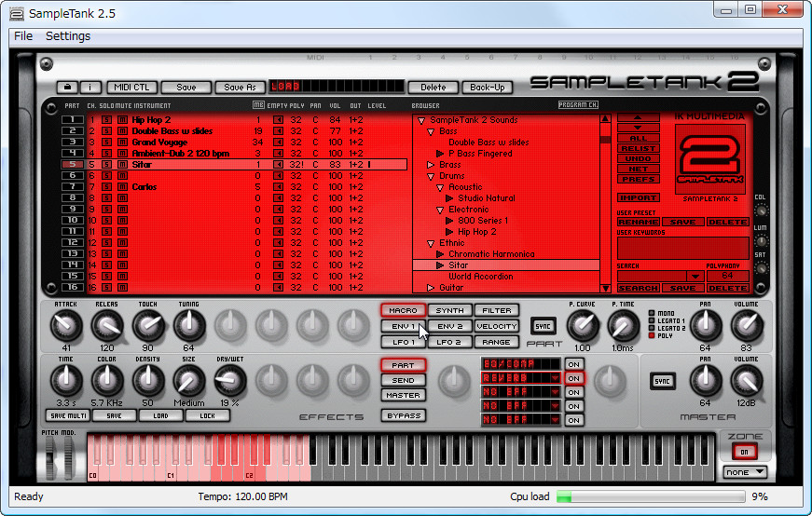Select LEGATO 2 voice mode
This screenshot has height=516, width=812.
652,328
